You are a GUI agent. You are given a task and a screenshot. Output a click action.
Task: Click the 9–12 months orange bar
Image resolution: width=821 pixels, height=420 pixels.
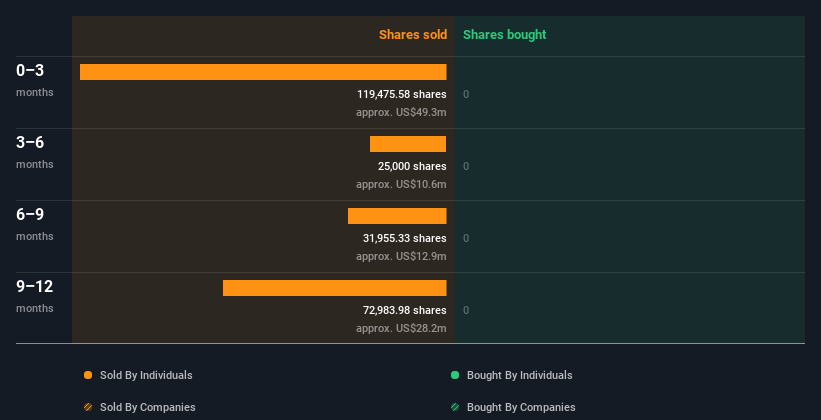pyautogui.click(x=335, y=288)
